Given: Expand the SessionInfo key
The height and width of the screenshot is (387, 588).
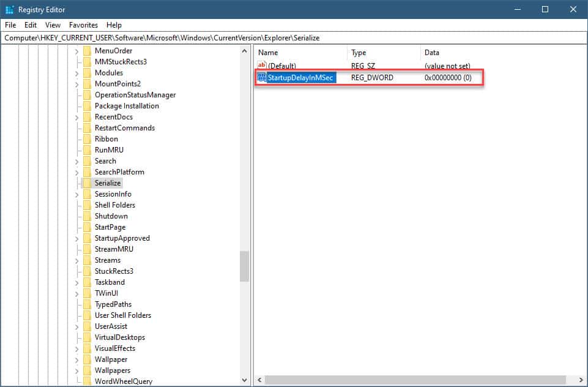Looking at the screenshot, I should (x=76, y=195).
